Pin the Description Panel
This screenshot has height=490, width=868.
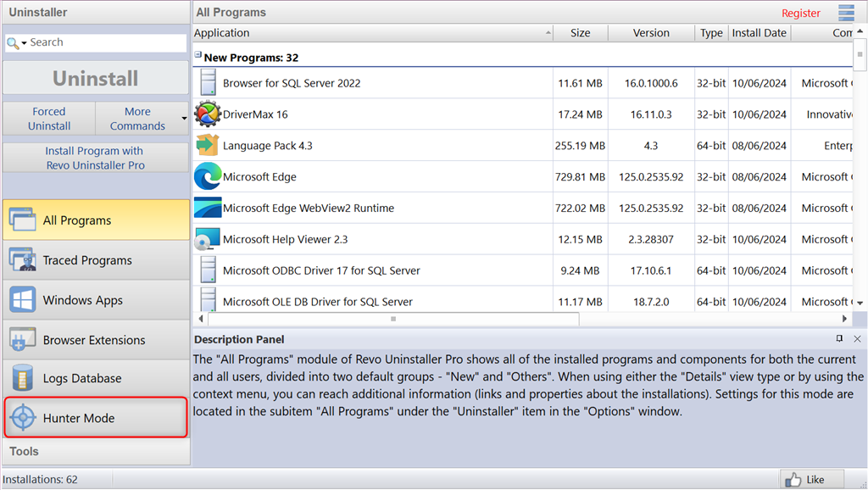point(839,338)
